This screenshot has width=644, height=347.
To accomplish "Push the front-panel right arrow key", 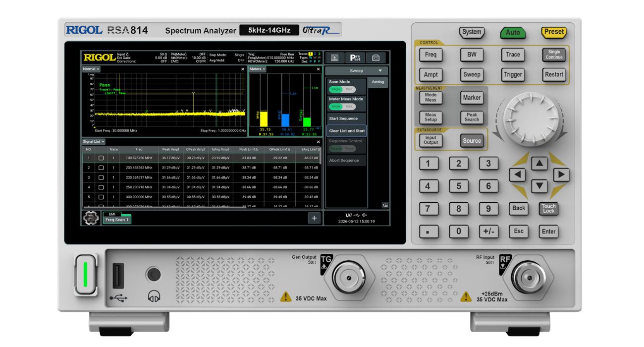I will (x=561, y=174).
